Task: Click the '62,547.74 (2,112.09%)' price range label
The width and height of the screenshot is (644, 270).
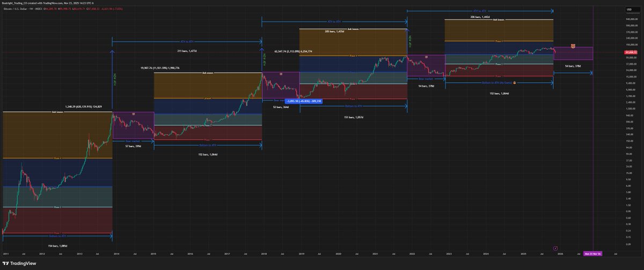Action: (293, 52)
